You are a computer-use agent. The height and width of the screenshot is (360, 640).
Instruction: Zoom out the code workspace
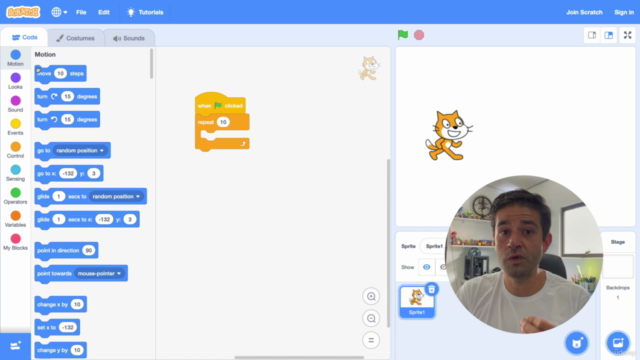click(x=371, y=318)
